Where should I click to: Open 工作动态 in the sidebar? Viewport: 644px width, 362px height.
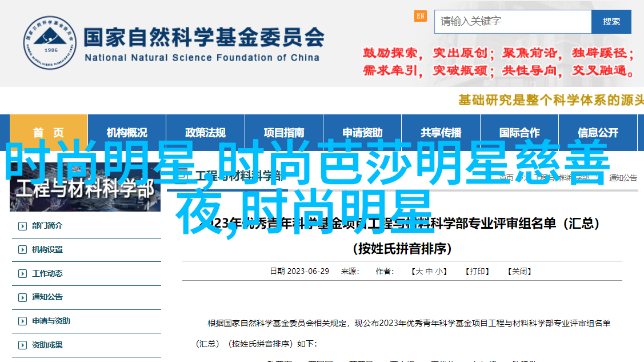coord(47,273)
